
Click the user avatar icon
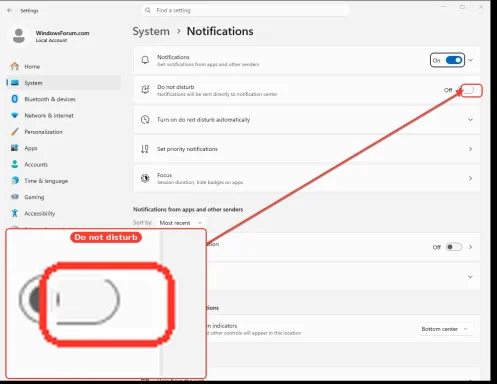[19, 36]
